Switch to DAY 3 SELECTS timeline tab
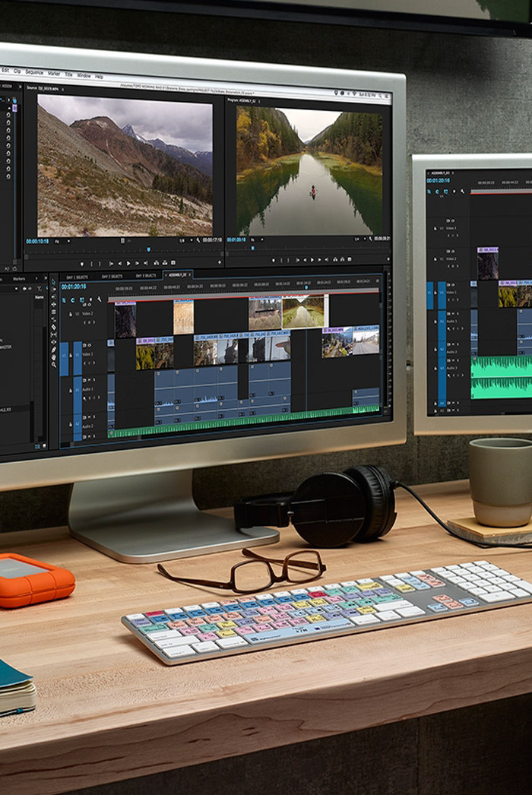 tap(146, 276)
